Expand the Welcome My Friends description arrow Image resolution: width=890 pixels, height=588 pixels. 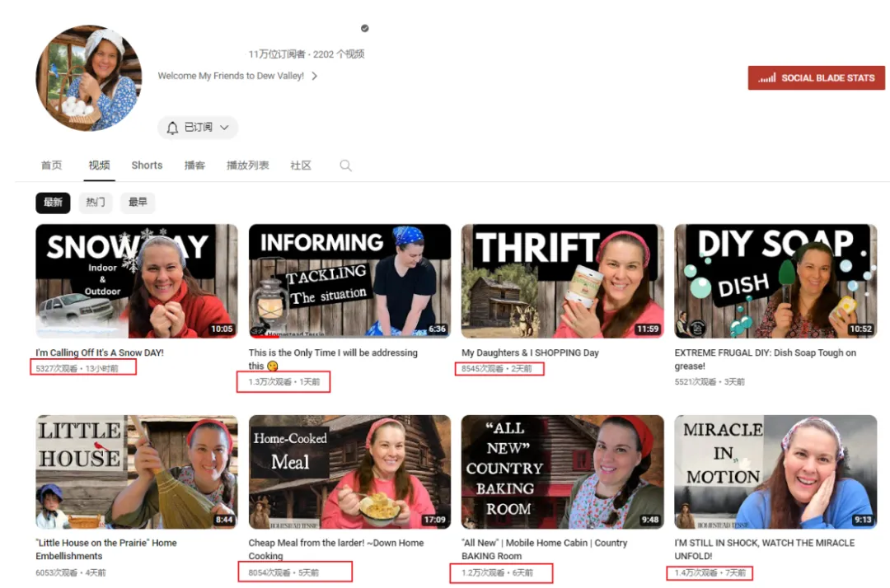click(315, 76)
